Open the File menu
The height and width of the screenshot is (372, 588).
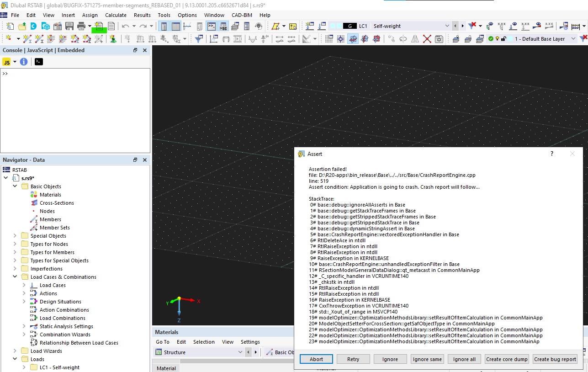pyautogui.click(x=15, y=15)
